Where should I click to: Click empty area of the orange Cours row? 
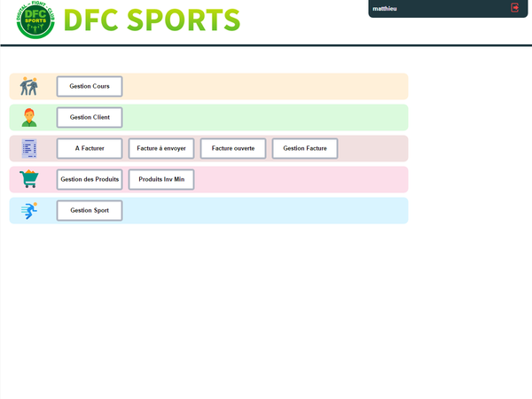266,87
